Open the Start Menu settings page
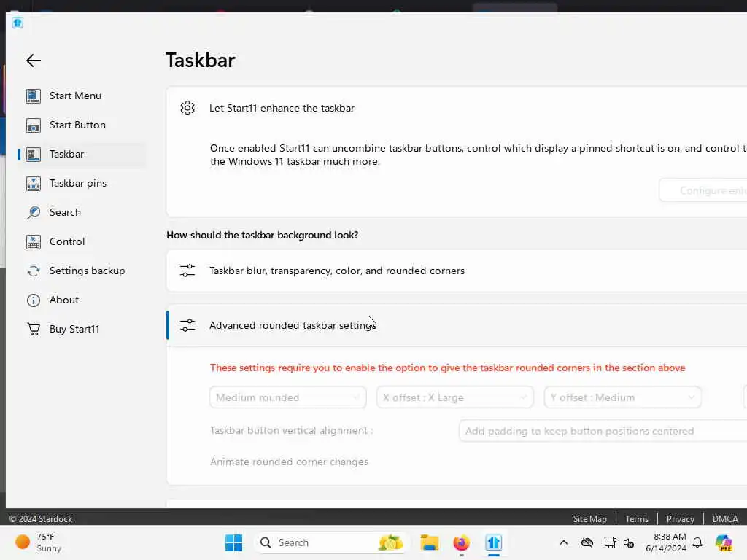747x560 pixels. (75, 96)
